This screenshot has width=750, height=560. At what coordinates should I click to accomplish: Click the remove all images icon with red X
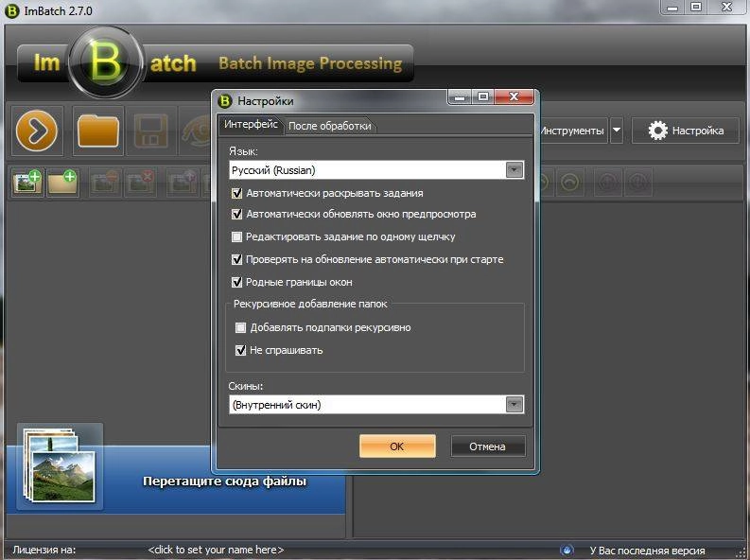(x=140, y=183)
